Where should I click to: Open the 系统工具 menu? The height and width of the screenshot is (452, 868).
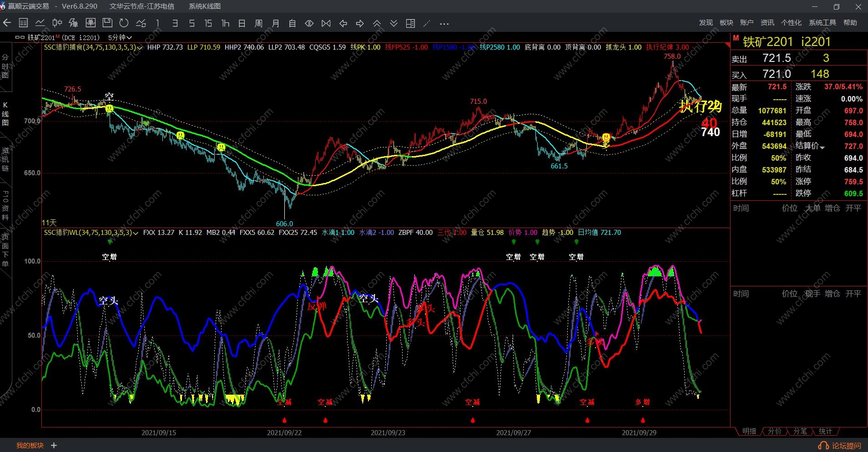point(822,23)
